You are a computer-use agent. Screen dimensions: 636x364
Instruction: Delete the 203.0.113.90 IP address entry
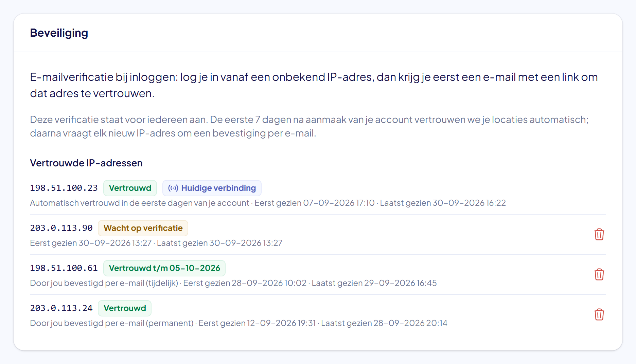(599, 234)
